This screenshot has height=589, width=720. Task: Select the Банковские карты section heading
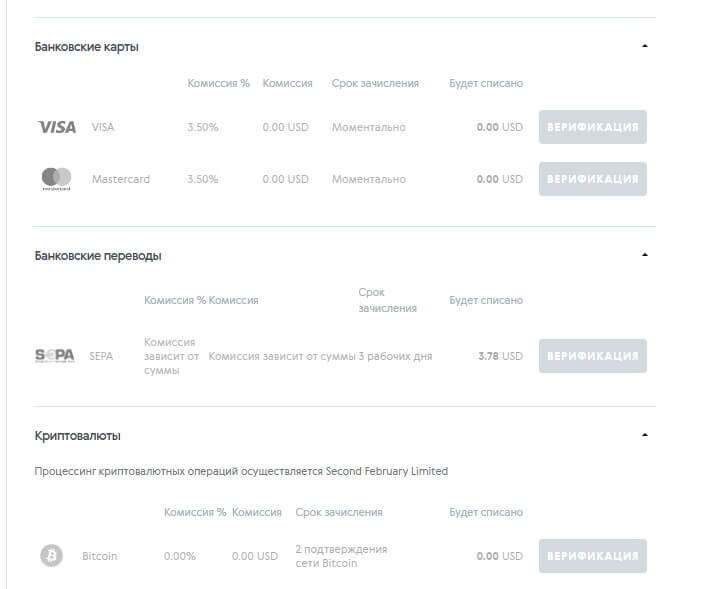[x=86, y=47]
